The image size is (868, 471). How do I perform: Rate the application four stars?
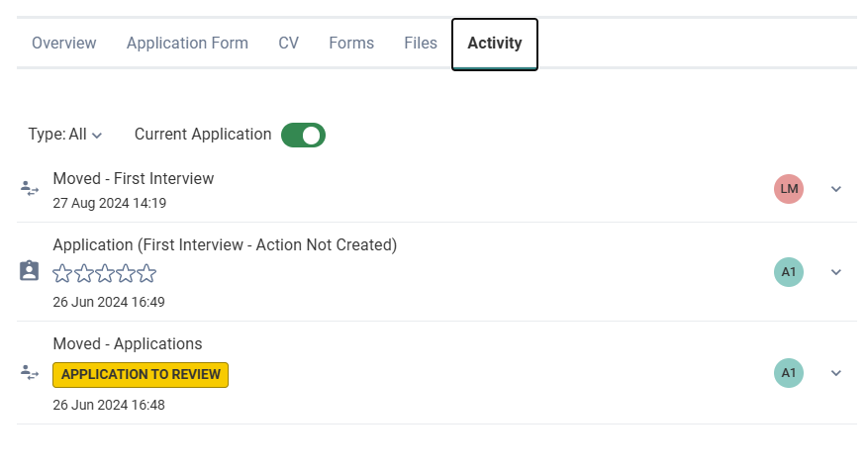126,273
